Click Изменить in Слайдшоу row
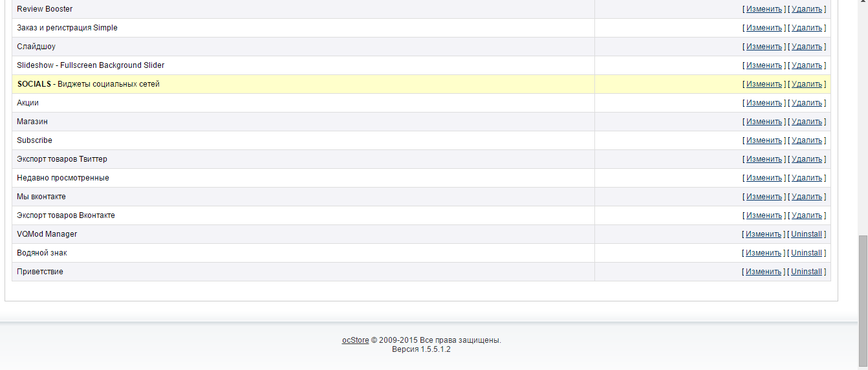 (x=764, y=47)
